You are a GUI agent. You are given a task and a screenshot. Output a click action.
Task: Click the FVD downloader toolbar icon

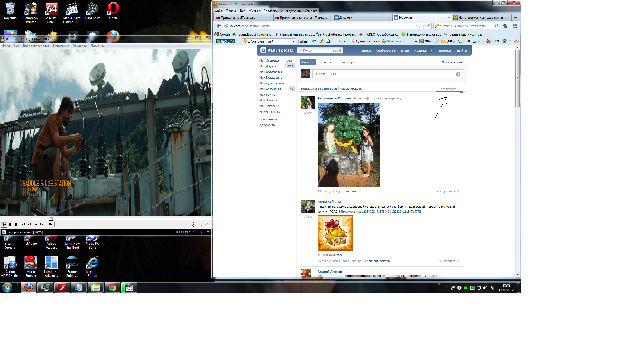click(x=515, y=26)
